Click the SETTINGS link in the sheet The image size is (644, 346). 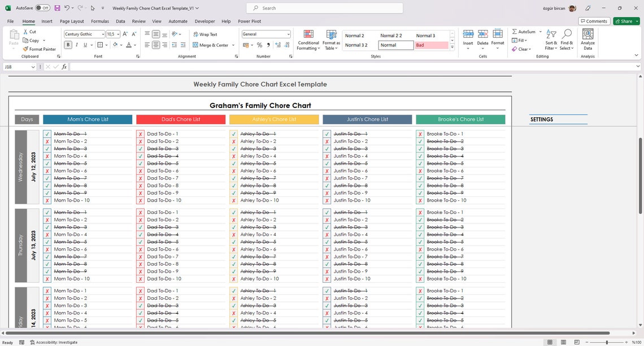[541, 119]
